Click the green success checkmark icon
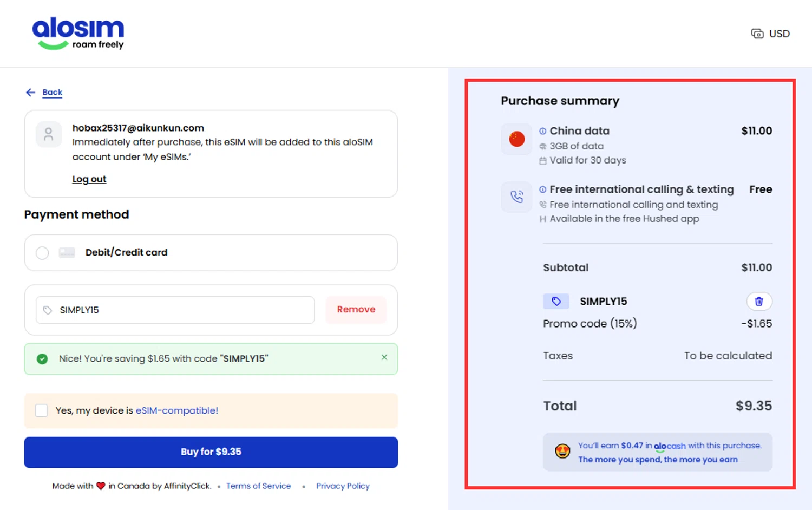The width and height of the screenshot is (812, 510). [42, 359]
